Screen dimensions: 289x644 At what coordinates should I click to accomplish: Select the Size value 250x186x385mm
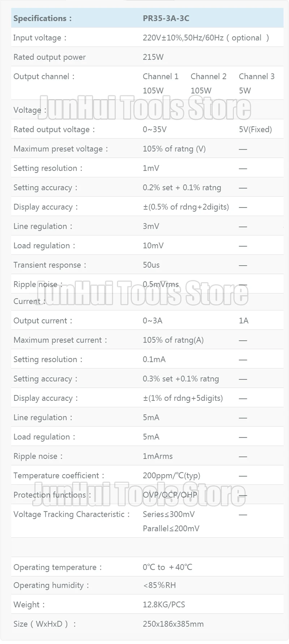click(x=173, y=624)
